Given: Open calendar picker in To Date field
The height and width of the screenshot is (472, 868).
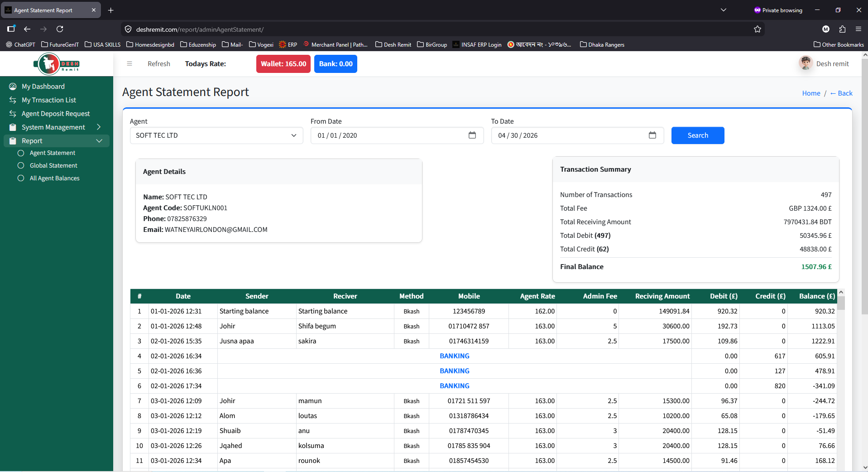Looking at the screenshot, I should [652, 135].
